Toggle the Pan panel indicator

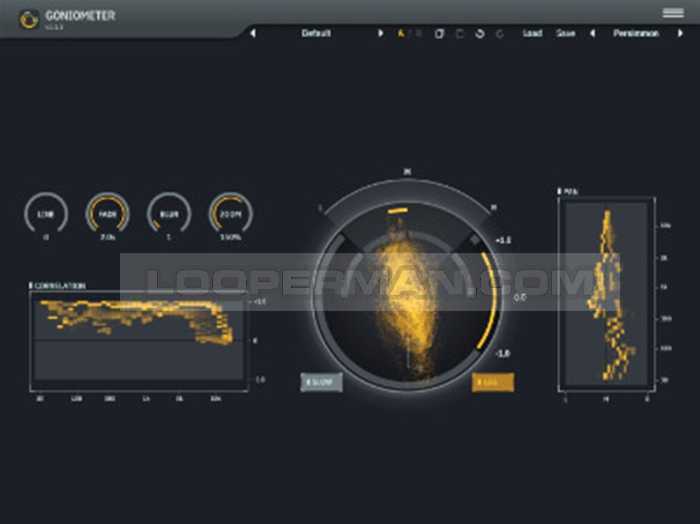point(560,190)
